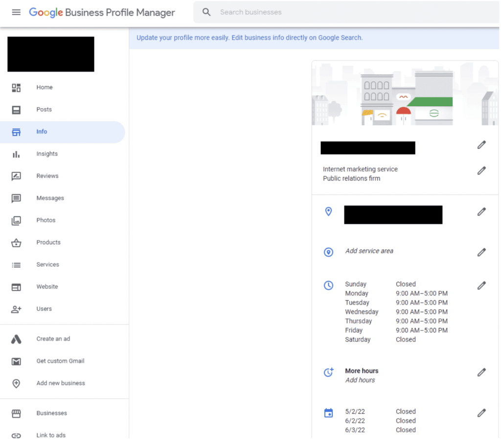
Task: Click the 5/2/22 special hours date
Action: pyautogui.click(x=355, y=412)
